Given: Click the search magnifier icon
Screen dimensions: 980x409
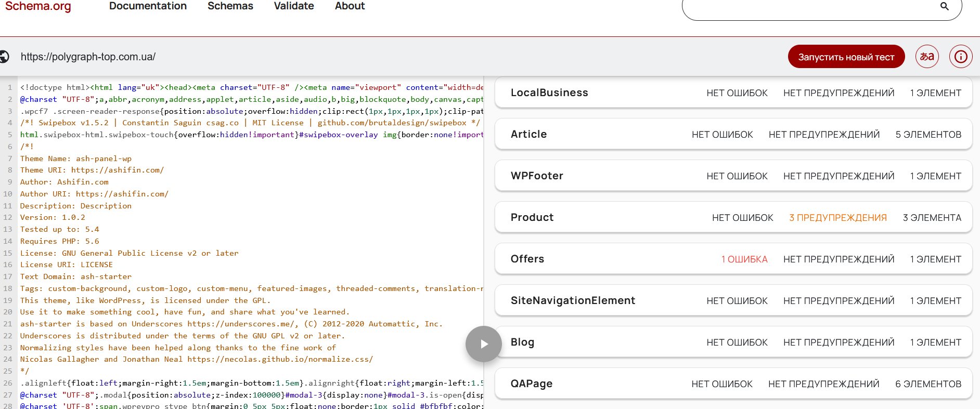Looking at the screenshot, I should (x=945, y=6).
